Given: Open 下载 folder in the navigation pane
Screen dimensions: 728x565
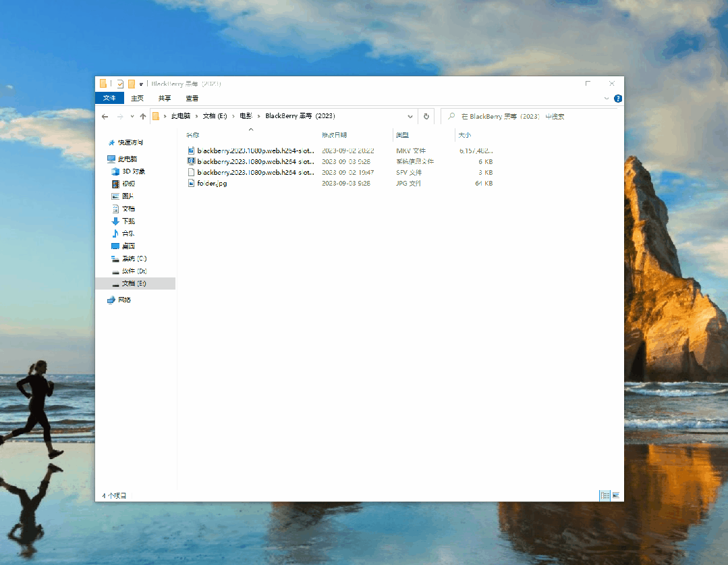Looking at the screenshot, I should pos(128,221).
